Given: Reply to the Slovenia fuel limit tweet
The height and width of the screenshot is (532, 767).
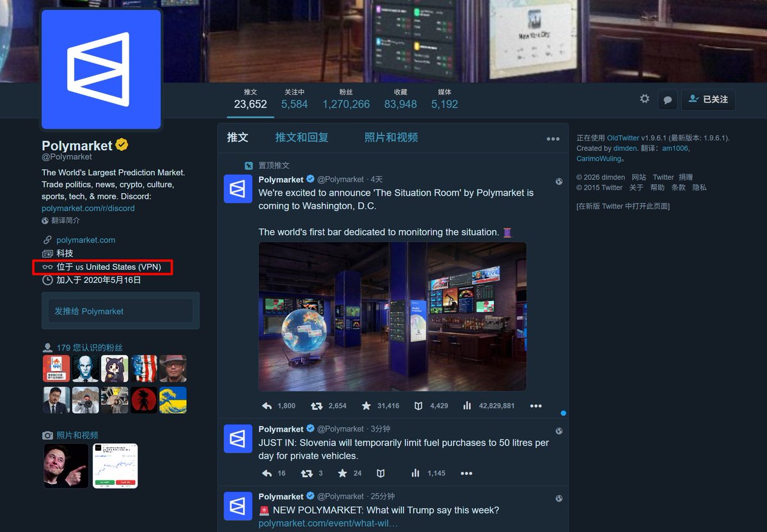Looking at the screenshot, I should pyautogui.click(x=267, y=473).
